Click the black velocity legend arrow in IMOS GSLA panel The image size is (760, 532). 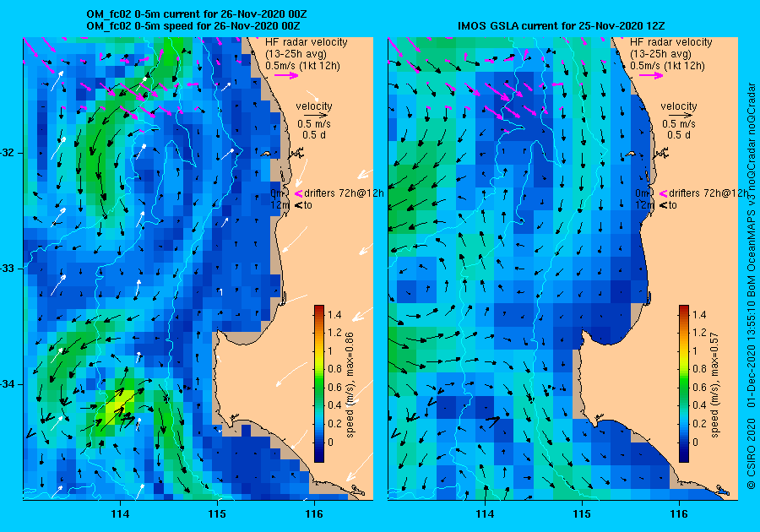click(x=681, y=116)
